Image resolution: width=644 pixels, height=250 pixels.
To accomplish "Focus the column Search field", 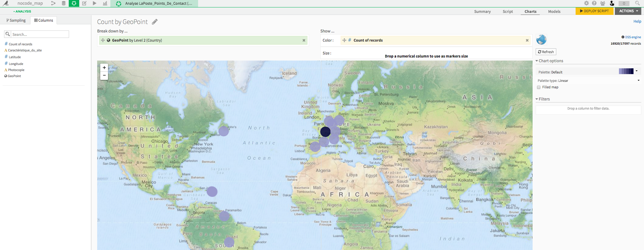I will [x=40, y=34].
